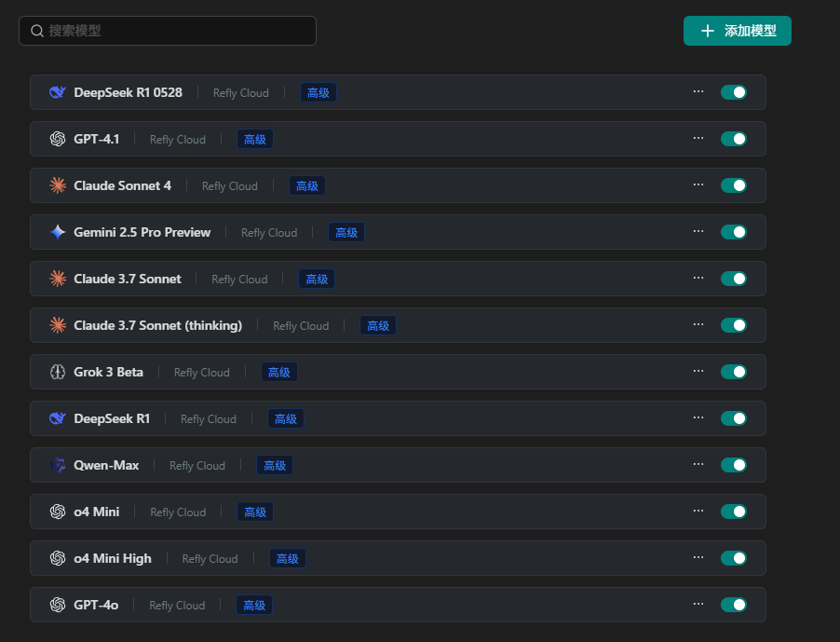Disable Gemini 2.5 Pro Preview toggle

click(734, 233)
